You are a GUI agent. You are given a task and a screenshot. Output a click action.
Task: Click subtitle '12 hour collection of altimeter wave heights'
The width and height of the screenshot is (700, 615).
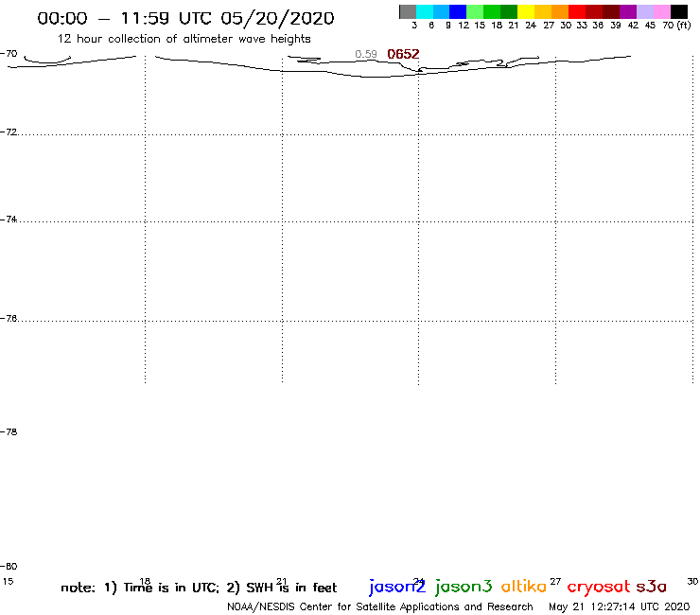point(184,39)
